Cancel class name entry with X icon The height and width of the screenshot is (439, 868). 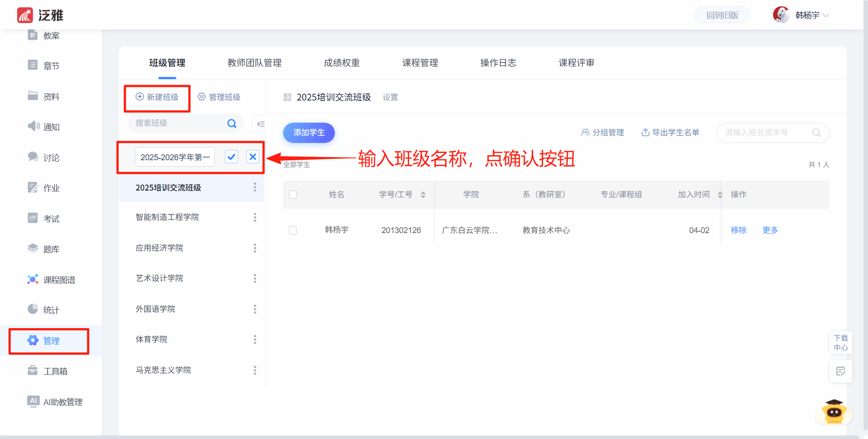(253, 157)
